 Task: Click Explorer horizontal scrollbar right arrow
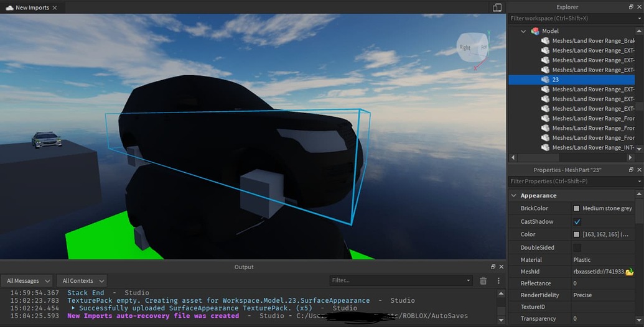click(x=630, y=157)
